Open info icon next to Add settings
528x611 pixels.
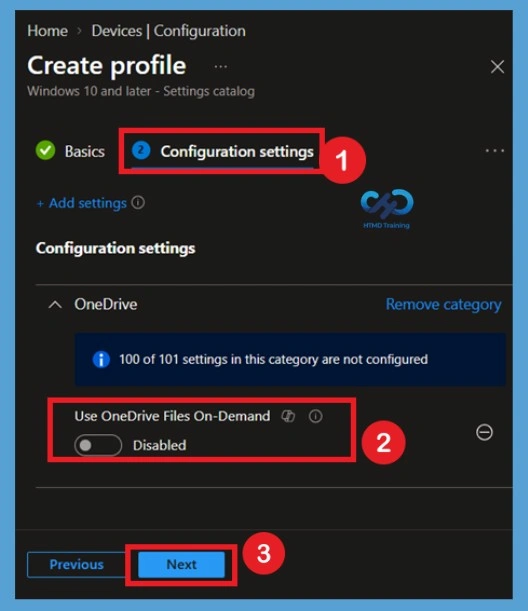click(138, 203)
